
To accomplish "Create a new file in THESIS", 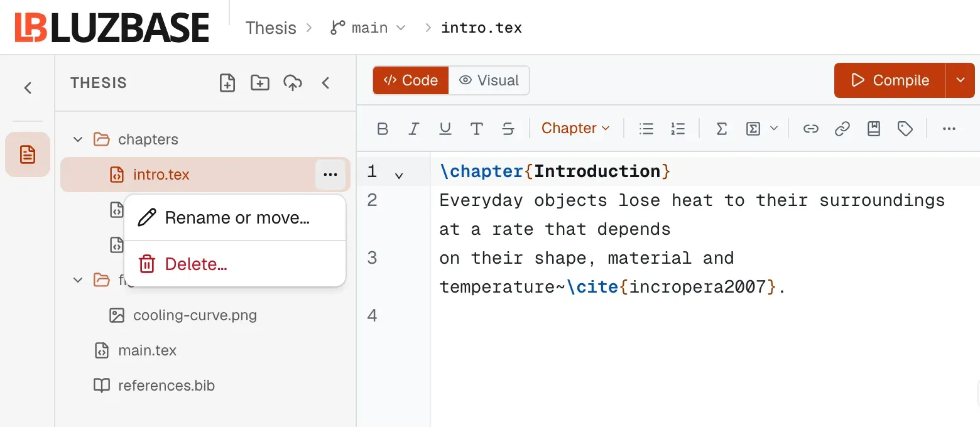I will click(227, 83).
